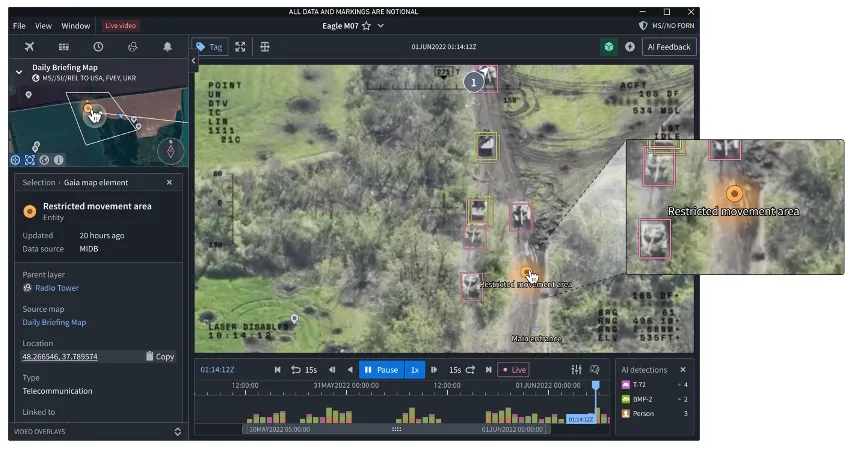Image resolution: width=850 pixels, height=450 pixels.
Task: Toggle the Tag mode button
Action: 210,47
